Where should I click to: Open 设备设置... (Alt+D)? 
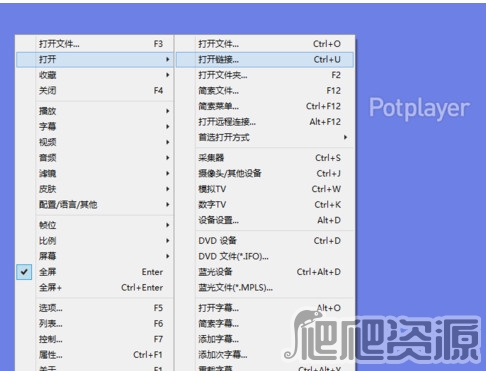(x=265, y=220)
